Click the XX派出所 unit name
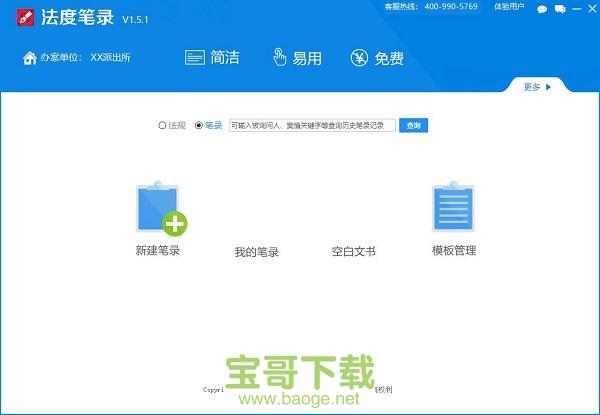This screenshot has width=600, height=415. pos(111,57)
